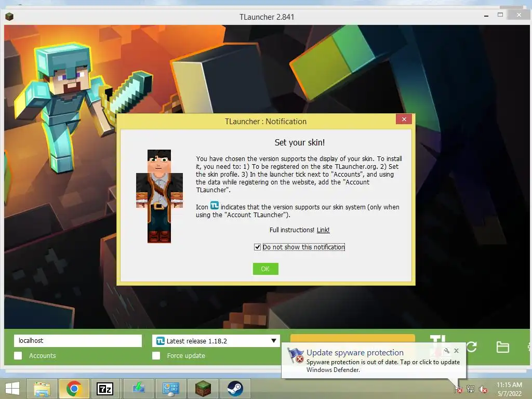Click the Action Center flag tray icon
Screen dimensions: 532x399
[458, 389]
